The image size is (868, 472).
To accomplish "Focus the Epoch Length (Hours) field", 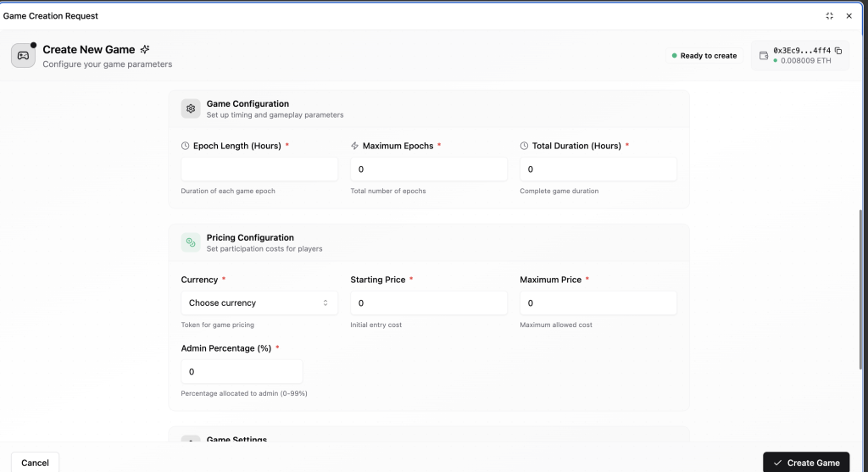I will coord(259,169).
